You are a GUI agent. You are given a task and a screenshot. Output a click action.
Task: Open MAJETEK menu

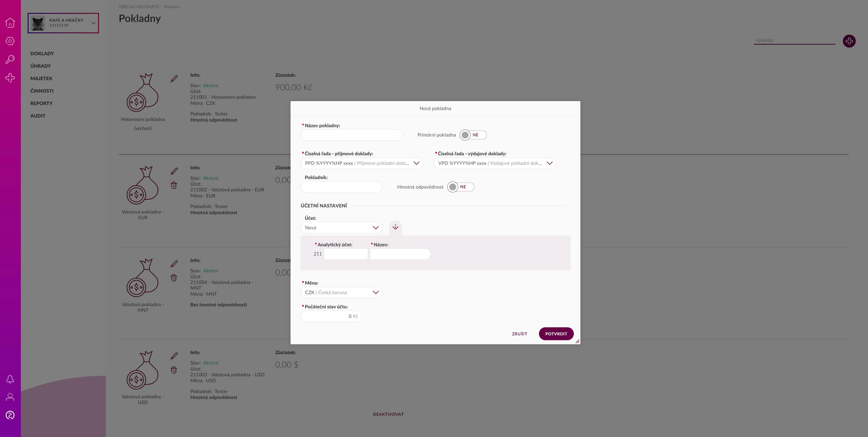41,79
